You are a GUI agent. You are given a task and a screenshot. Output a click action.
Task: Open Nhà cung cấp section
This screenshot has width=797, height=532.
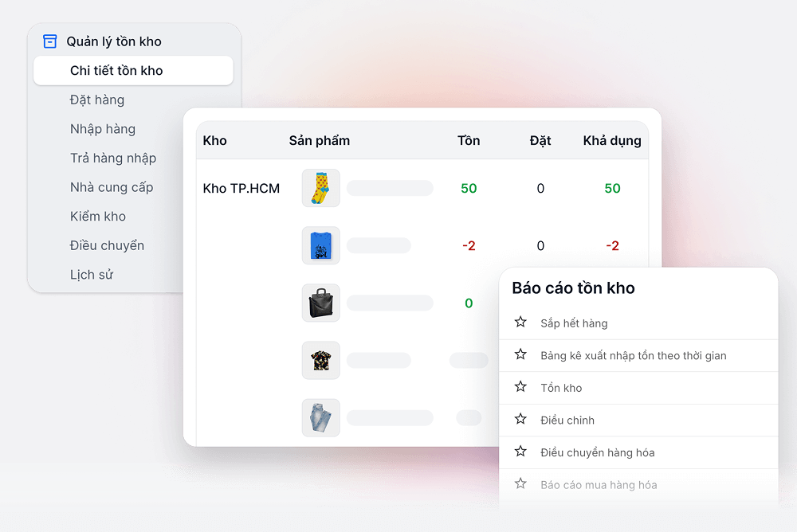click(112, 187)
